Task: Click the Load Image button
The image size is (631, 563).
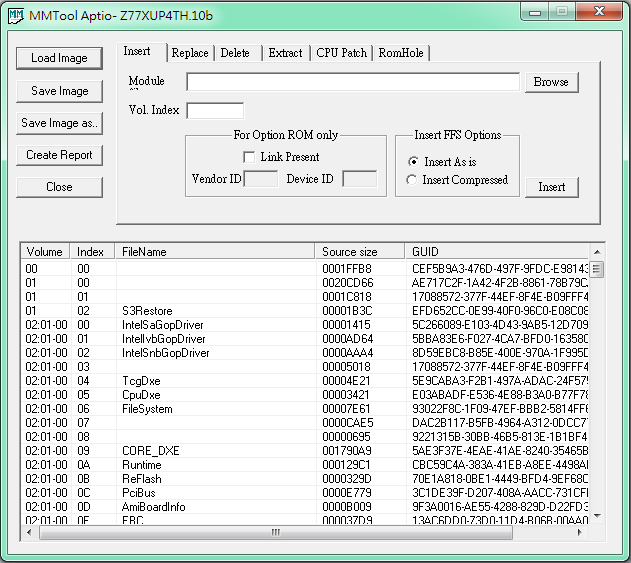Action: [59, 58]
